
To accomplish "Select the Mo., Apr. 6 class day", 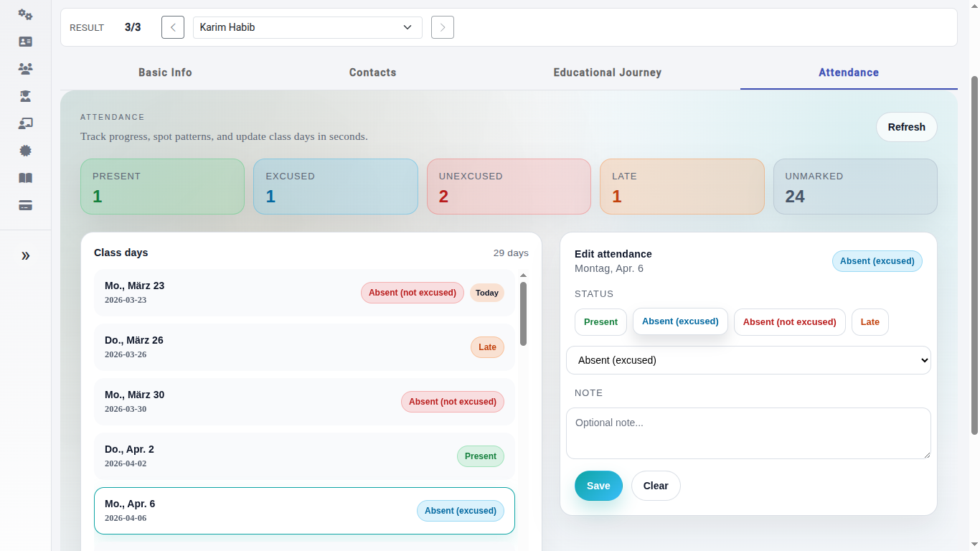I will click(304, 511).
